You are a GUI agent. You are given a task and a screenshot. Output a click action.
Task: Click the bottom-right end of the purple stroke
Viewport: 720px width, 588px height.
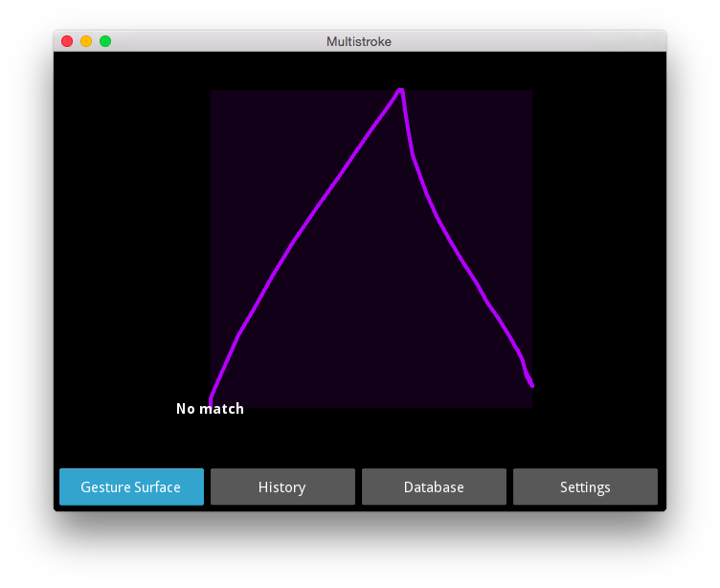pos(531,384)
